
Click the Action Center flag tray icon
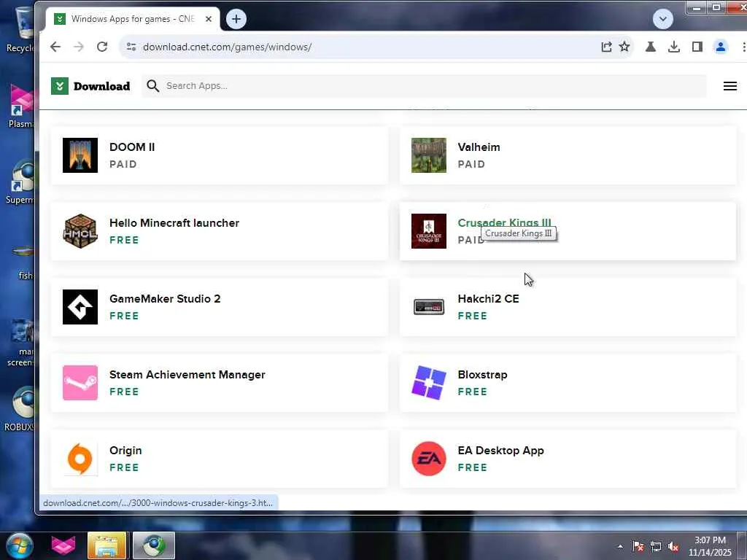point(638,546)
